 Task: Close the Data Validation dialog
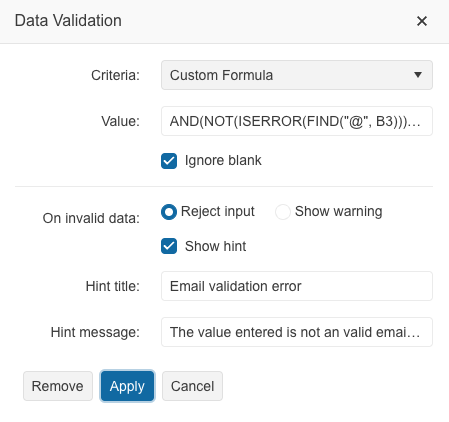coord(422,21)
